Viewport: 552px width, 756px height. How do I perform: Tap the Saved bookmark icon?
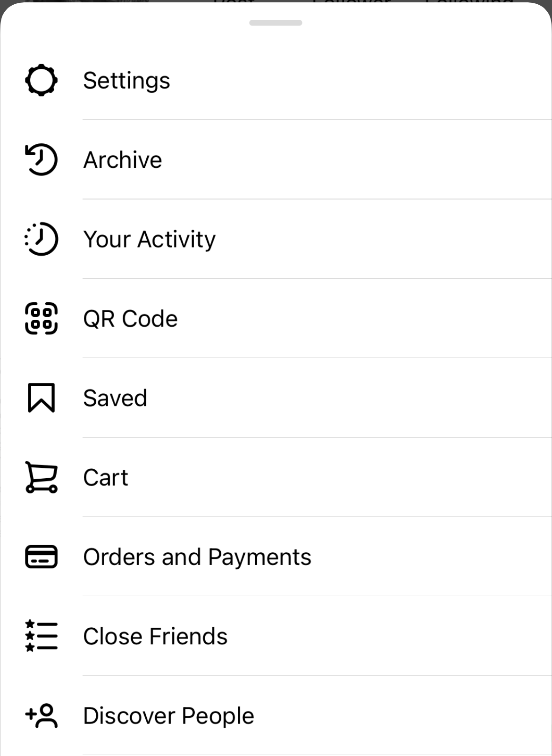point(41,398)
